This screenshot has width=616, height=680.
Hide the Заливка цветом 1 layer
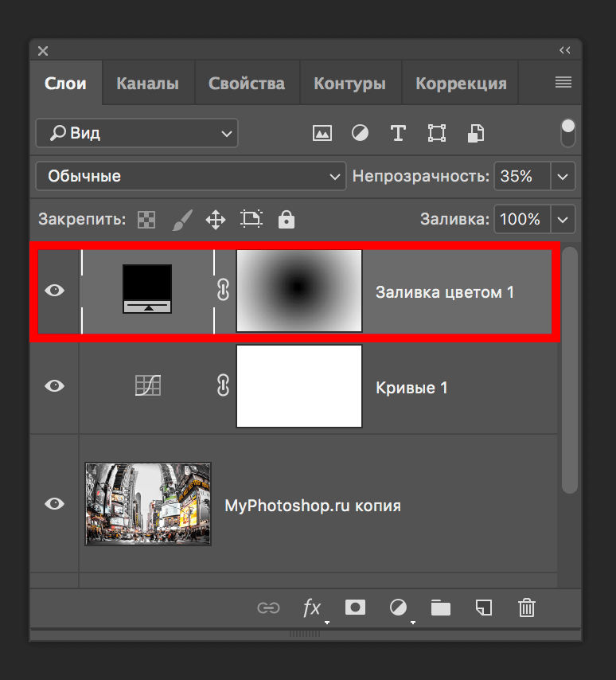55,290
